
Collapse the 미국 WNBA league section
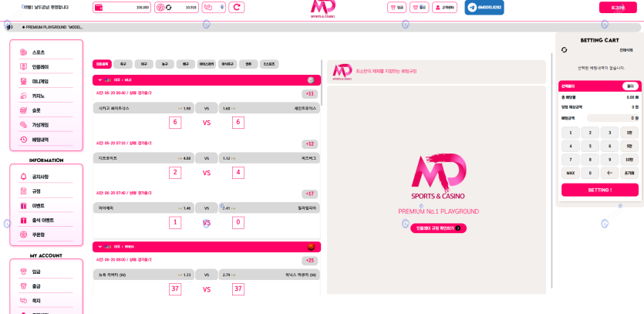pos(99,247)
